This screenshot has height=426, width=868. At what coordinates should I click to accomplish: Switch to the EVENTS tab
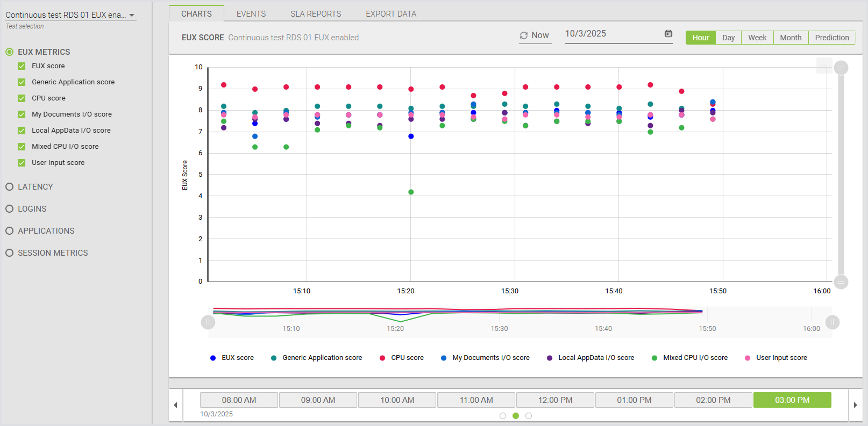(x=251, y=14)
